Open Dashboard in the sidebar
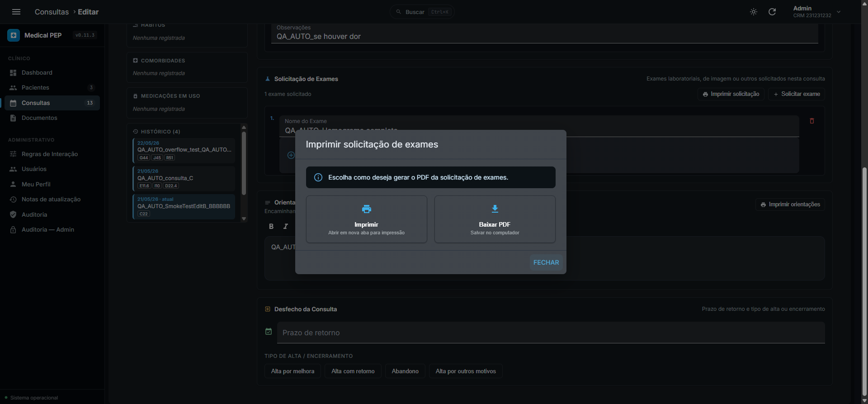The image size is (868, 404). [x=52, y=72]
